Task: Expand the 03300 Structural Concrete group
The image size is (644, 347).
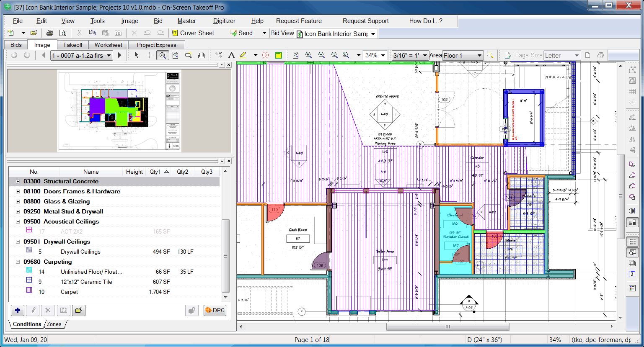Action: [x=18, y=182]
